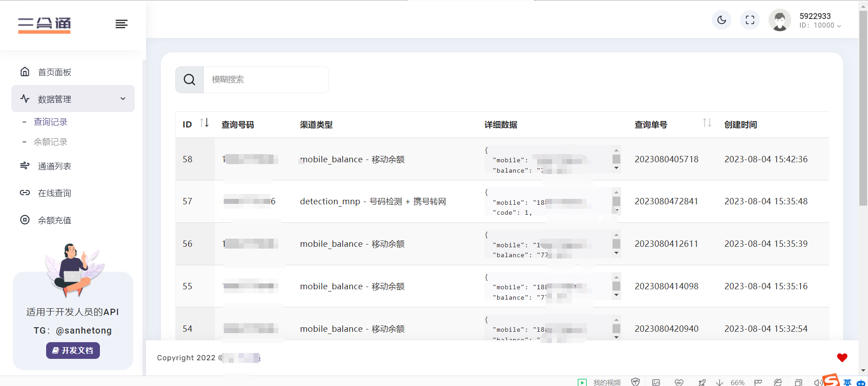This screenshot has height=386, width=868.
Task: Sort by 查询单号 column arrows
Action: point(707,123)
